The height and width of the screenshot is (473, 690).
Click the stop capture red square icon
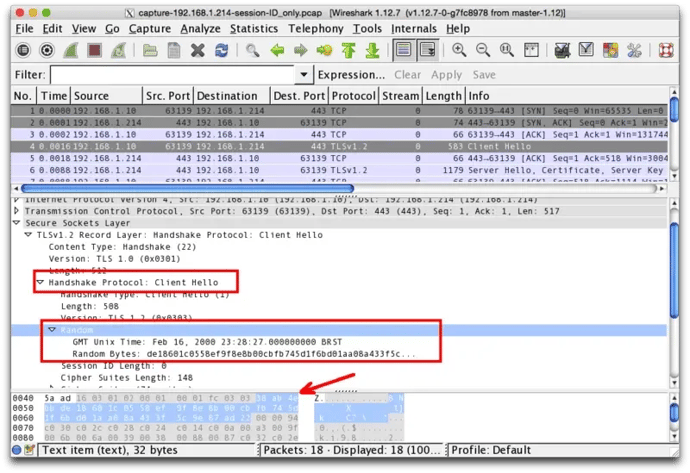click(95, 50)
